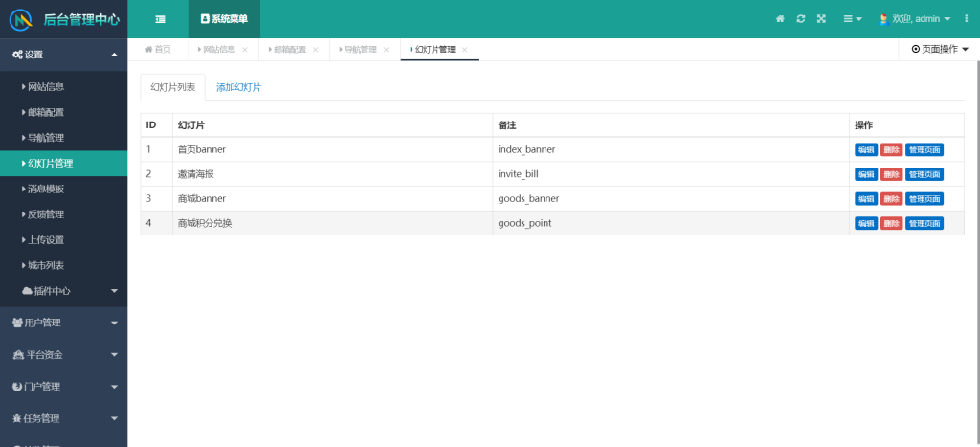This screenshot has height=447, width=980.
Task: Click the admin user avatar icon
Action: click(x=883, y=19)
